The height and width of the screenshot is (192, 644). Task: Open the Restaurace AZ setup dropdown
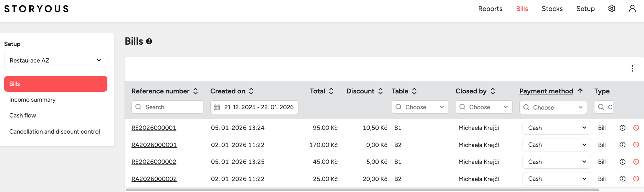pos(56,60)
